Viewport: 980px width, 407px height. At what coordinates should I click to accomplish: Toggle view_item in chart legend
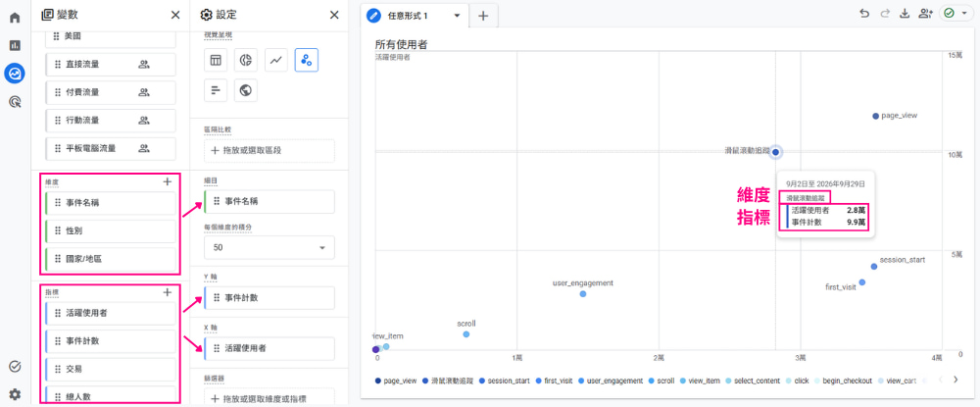pos(700,381)
